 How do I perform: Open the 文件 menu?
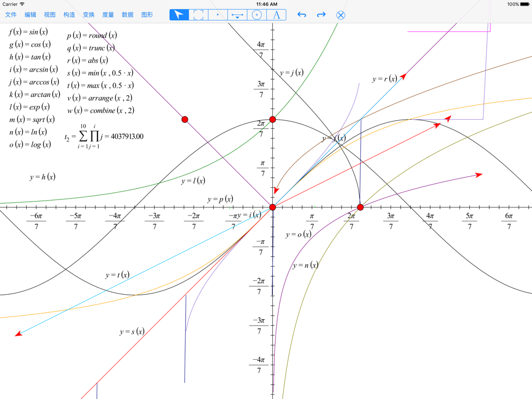click(x=11, y=15)
